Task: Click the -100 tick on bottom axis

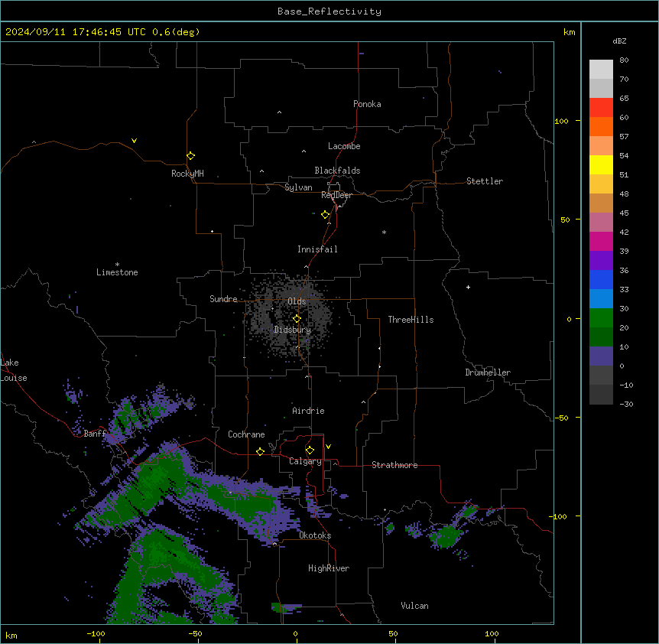Action: pyautogui.click(x=96, y=634)
